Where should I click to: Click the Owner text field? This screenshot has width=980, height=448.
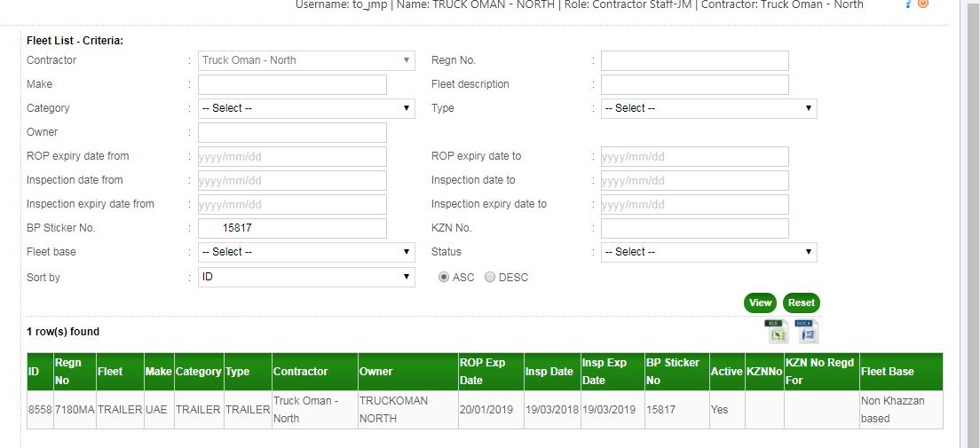click(292, 132)
